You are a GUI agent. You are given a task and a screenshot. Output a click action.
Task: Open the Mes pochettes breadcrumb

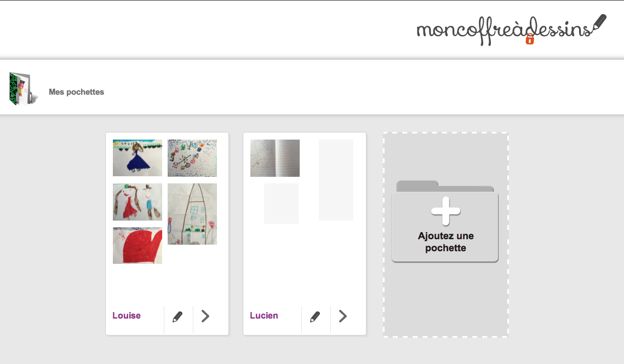tap(76, 92)
